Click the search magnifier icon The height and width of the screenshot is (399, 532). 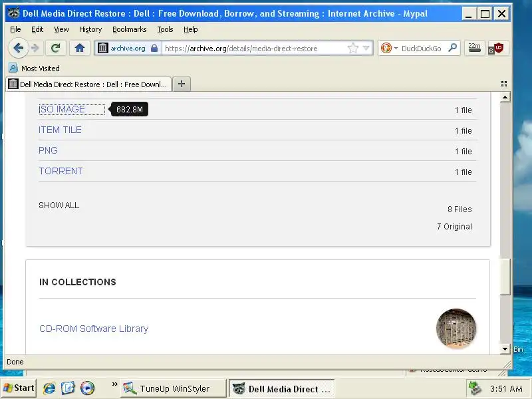(x=452, y=48)
